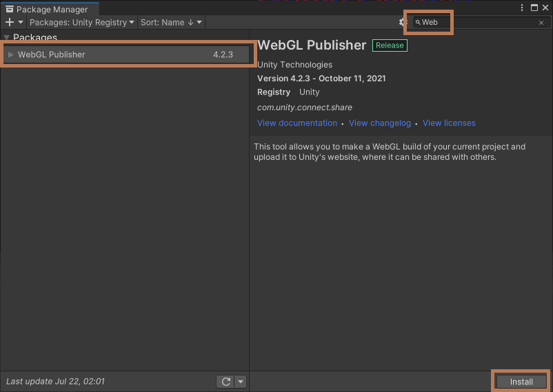
Task: Open the View changelog link
Action: pyautogui.click(x=380, y=123)
